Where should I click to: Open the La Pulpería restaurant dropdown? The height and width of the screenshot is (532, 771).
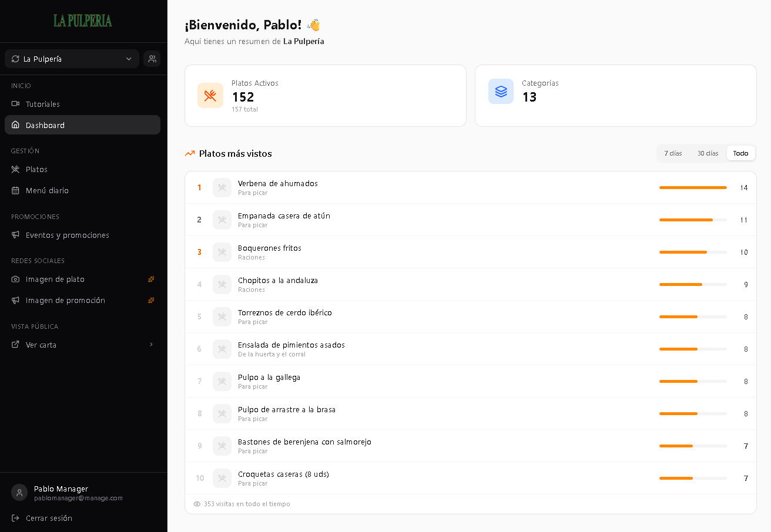coord(72,59)
